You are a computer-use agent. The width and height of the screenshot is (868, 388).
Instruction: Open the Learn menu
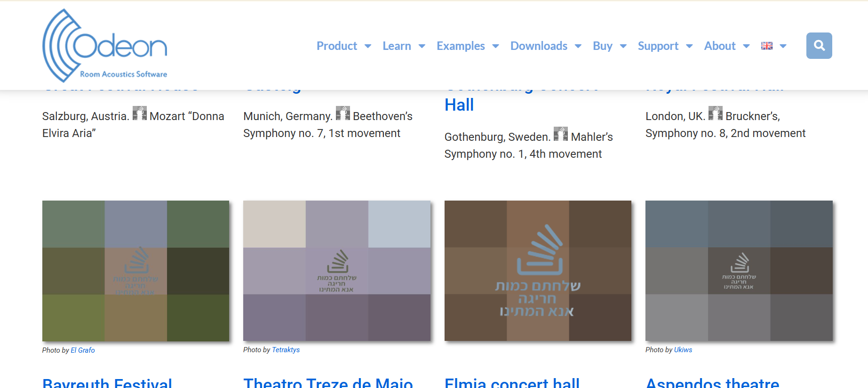click(397, 46)
